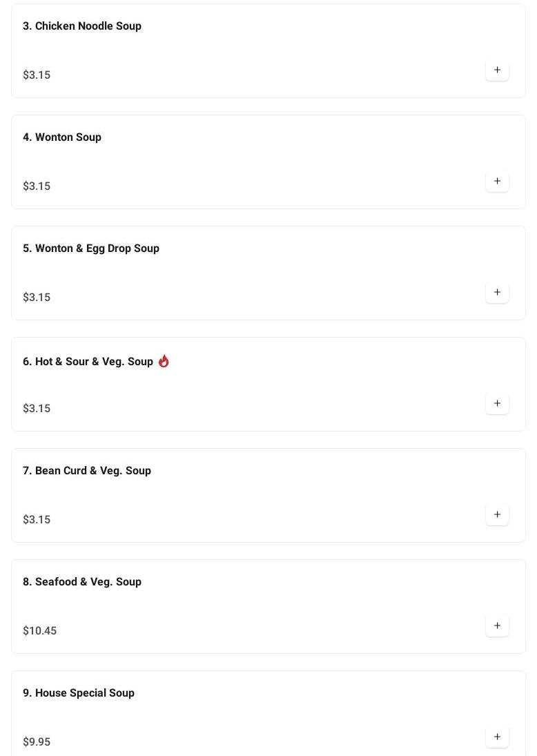The image size is (537, 756).
Task: Add Hot & Sour & Veg. Soup
Action: [497, 404]
